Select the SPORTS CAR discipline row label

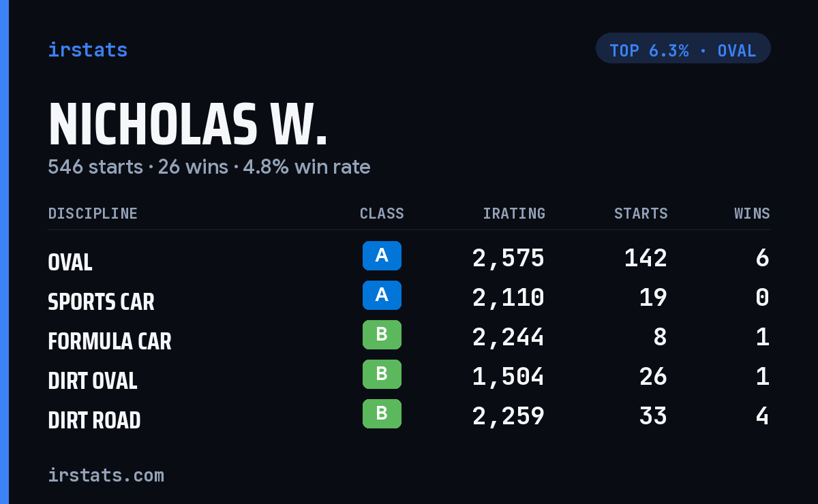[x=101, y=302]
